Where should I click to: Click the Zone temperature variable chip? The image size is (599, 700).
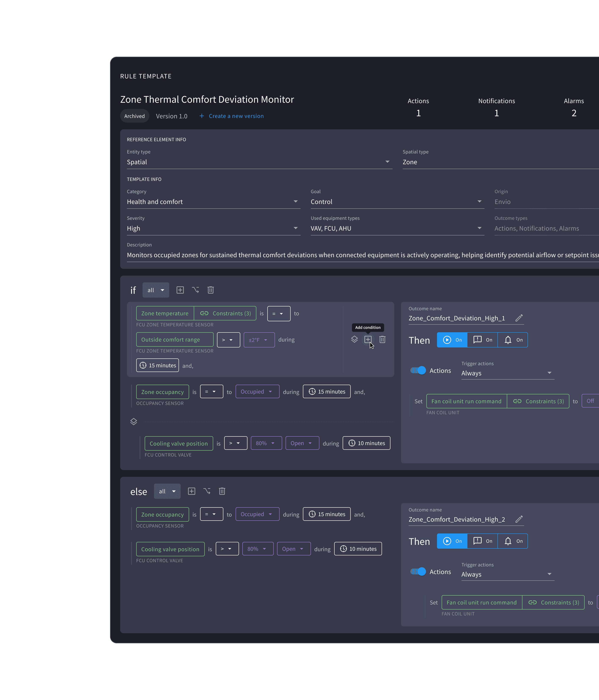165,313
